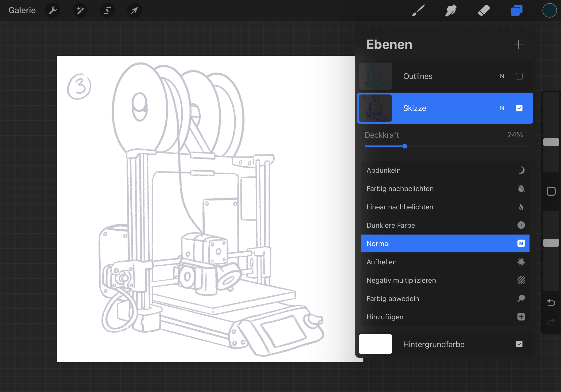This screenshot has width=561, height=392.
Task: Disable the Hintergrundfarbe visibility checkbox
Action: click(x=519, y=344)
